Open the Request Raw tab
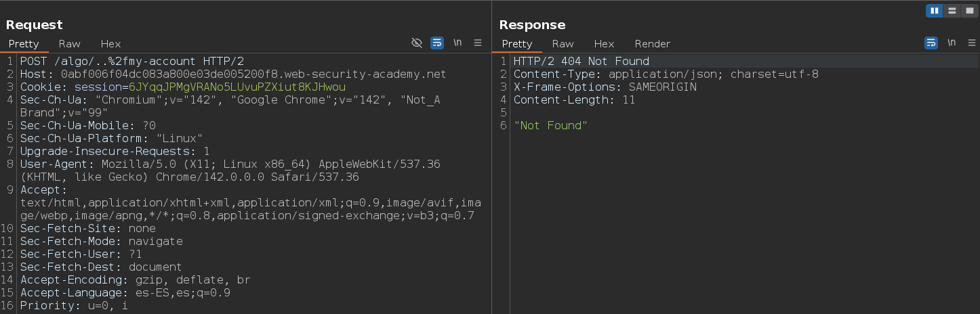980x314 pixels. [69, 44]
